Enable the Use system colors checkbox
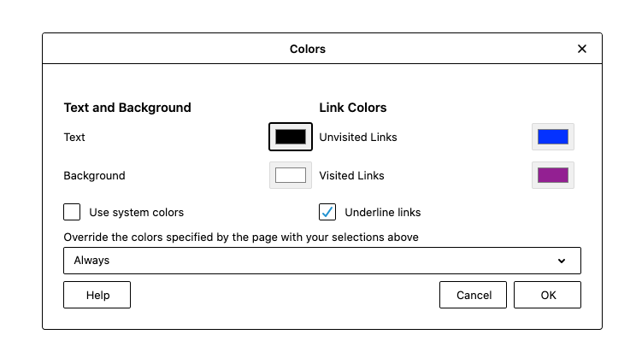636x364 pixels. pyautogui.click(x=72, y=212)
